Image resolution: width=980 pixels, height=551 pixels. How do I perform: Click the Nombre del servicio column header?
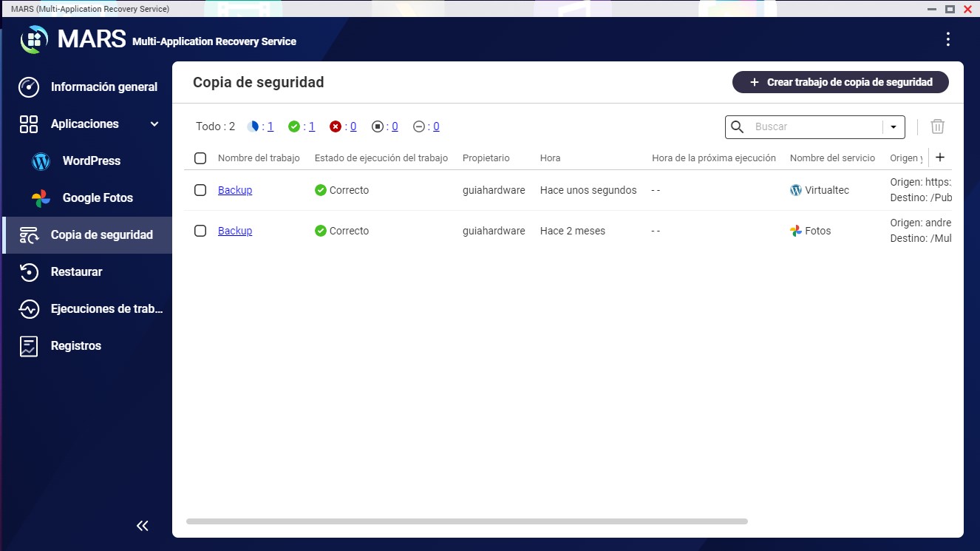coord(832,158)
